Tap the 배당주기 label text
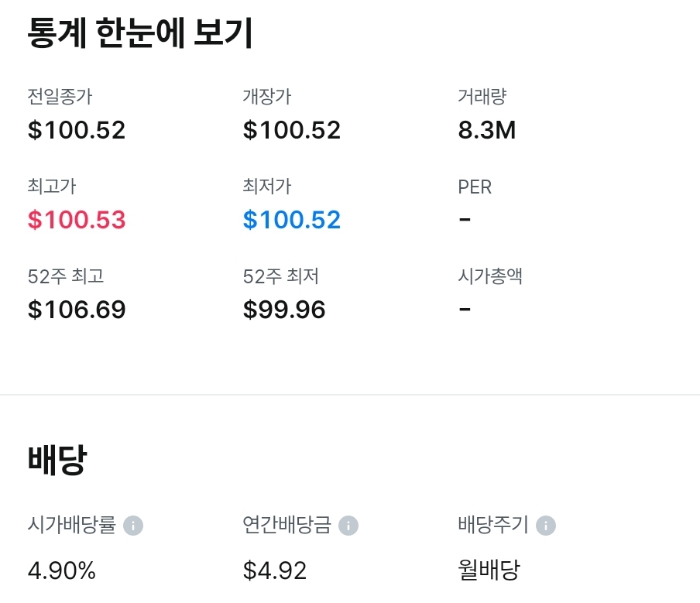The height and width of the screenshot is (603, 700). point(493,526)
